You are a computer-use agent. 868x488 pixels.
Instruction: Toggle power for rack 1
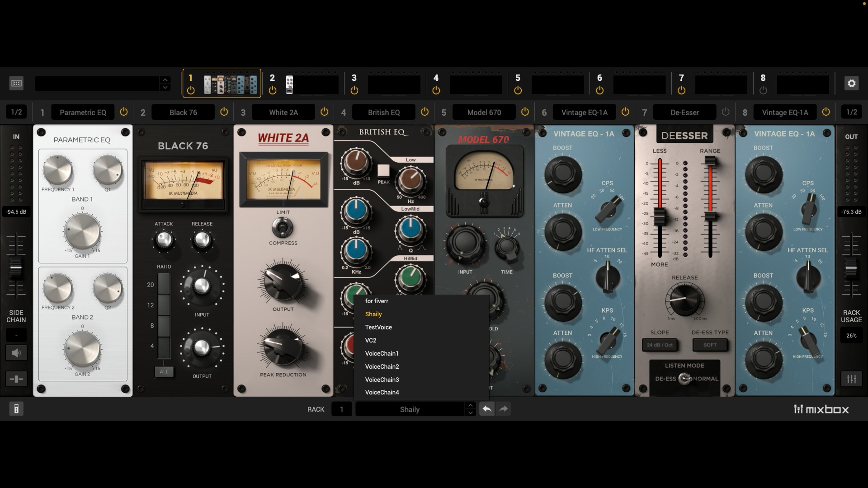coord(191,90)
